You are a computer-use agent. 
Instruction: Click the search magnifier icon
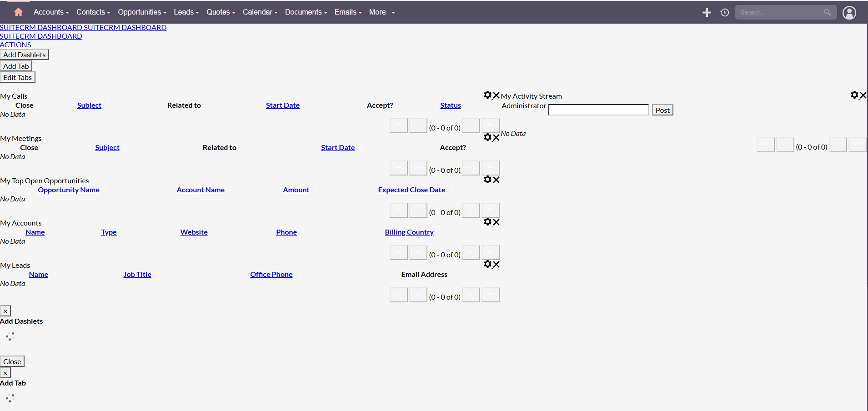[x=827, y=12]
